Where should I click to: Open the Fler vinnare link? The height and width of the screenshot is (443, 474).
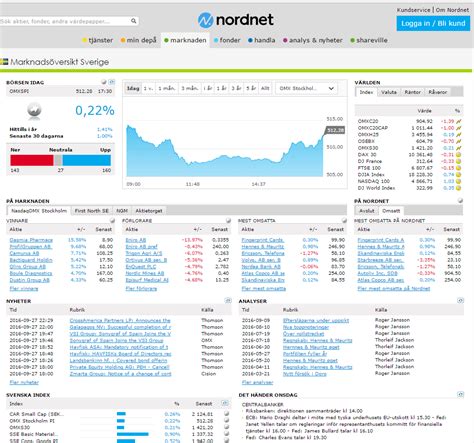(24, 289)
